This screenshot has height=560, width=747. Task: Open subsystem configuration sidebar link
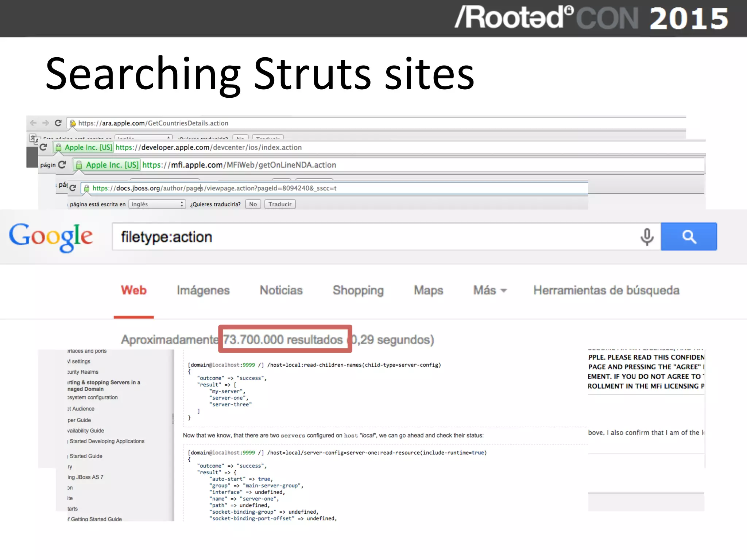[x=93, y=397]
